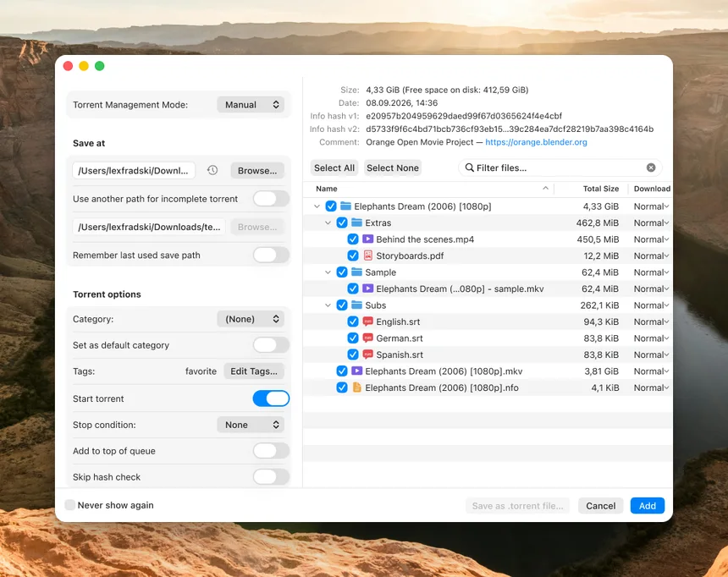
Task: Click the magnifier icon in Filter files
Action: coord(470,168)
